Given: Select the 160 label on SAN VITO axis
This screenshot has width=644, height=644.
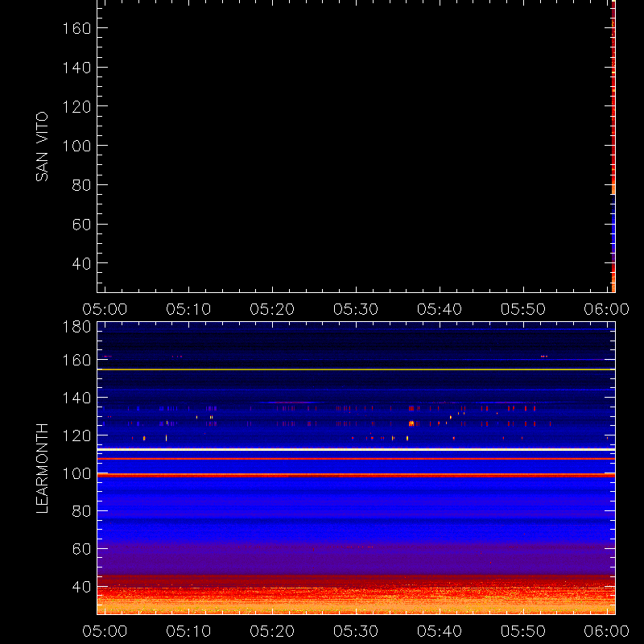Looking at the screenshot, I should (x=76, y=28).
